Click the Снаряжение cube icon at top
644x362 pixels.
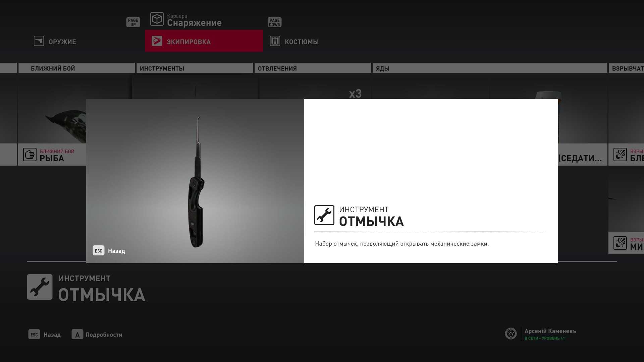point(157,19)
